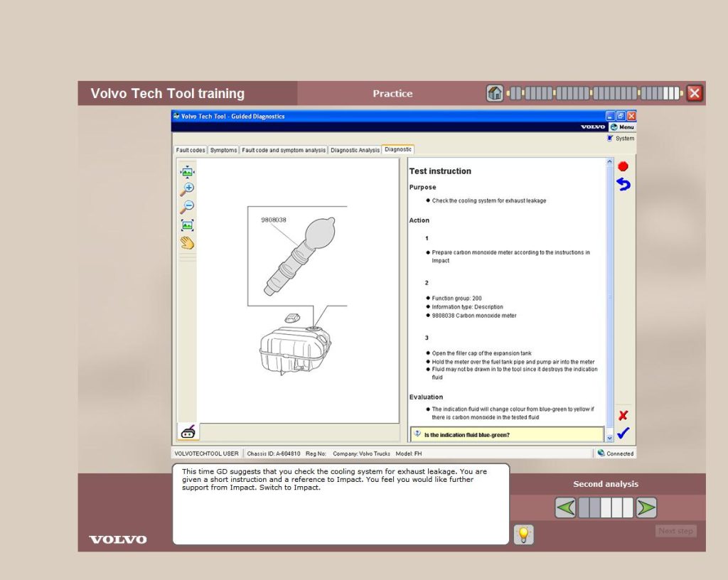Click the red stop diagnostic icon
The image size is (728, 580).
(622, 166)
